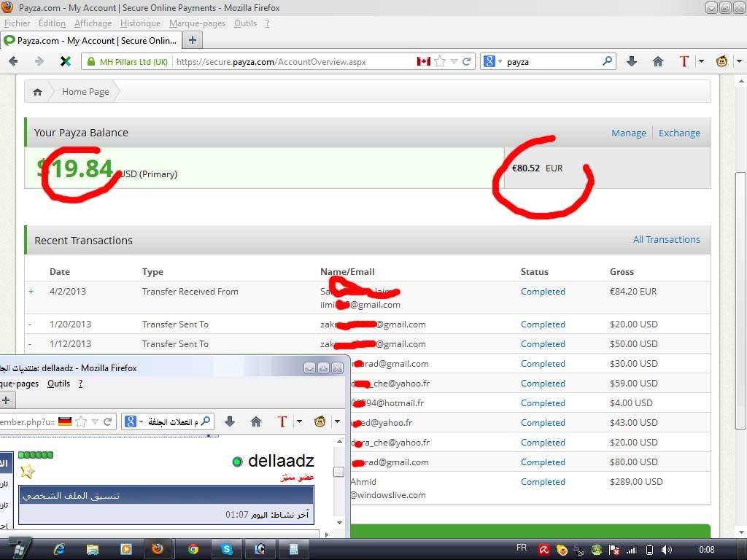
Task: Click home icon in dellaadz window
Action: click(x=256, y=421)
